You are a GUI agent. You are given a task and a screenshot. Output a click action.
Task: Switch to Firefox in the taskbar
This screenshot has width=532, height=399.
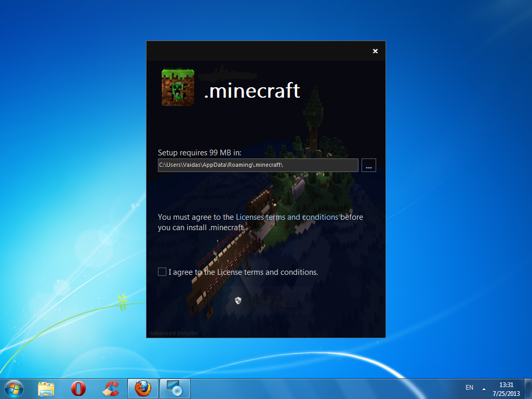click(x=143, y=389)
